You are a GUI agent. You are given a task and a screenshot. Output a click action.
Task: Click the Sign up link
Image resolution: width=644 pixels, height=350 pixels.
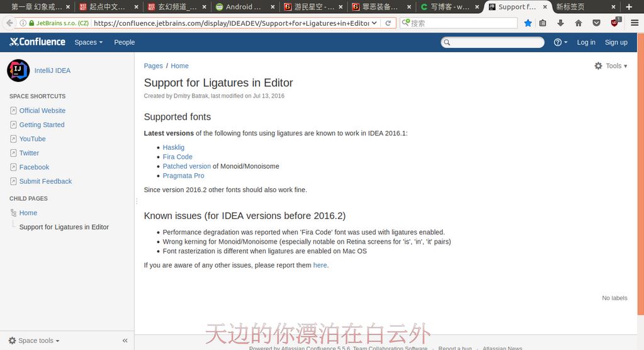coord(616,42)
